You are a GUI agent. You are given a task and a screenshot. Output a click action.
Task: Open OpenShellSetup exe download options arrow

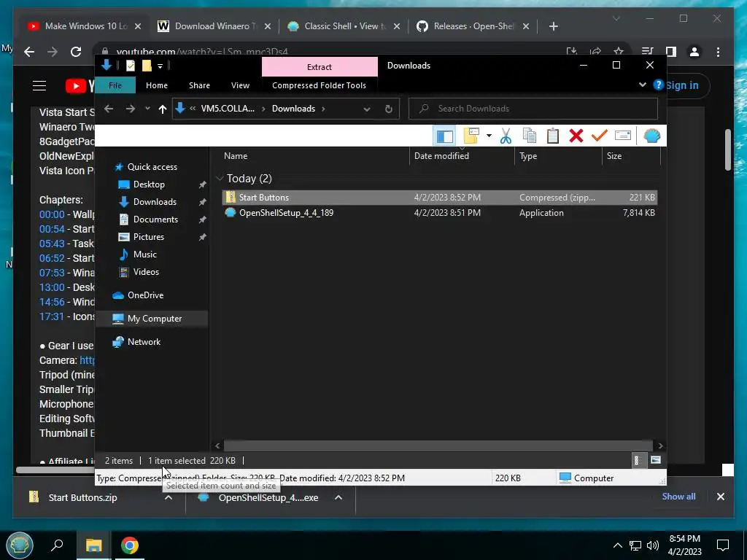338,497
